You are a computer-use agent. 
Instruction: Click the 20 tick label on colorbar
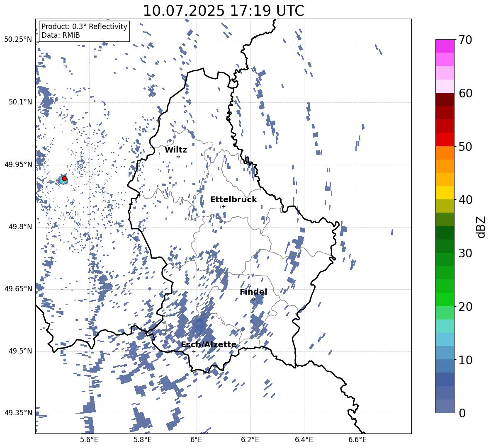click(x=465, y=307)
